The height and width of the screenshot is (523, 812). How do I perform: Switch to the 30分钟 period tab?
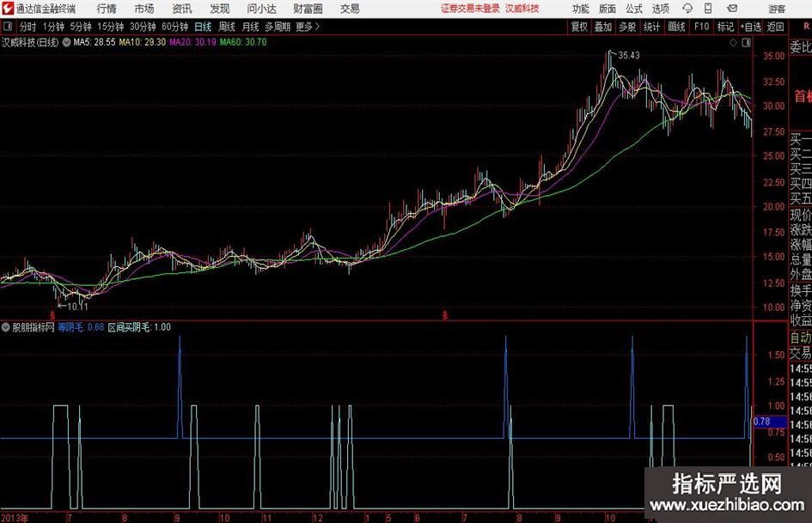pos(143,27)
